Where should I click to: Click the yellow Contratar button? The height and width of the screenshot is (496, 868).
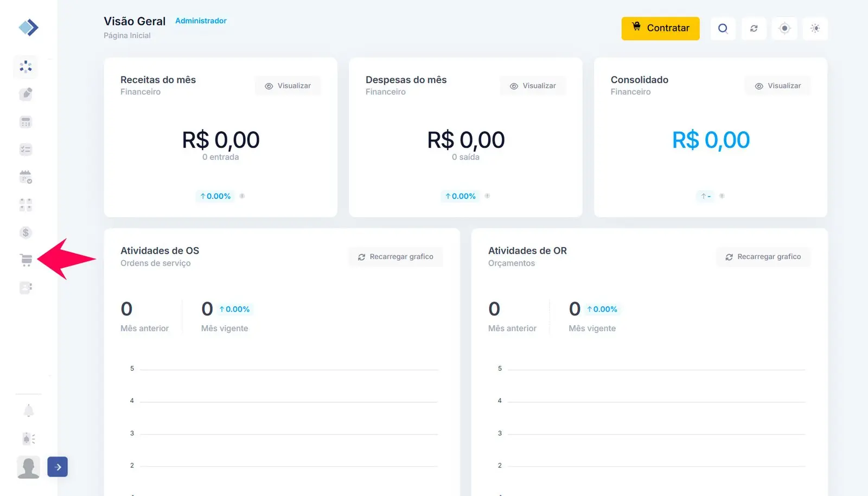(x=660, y=28)
